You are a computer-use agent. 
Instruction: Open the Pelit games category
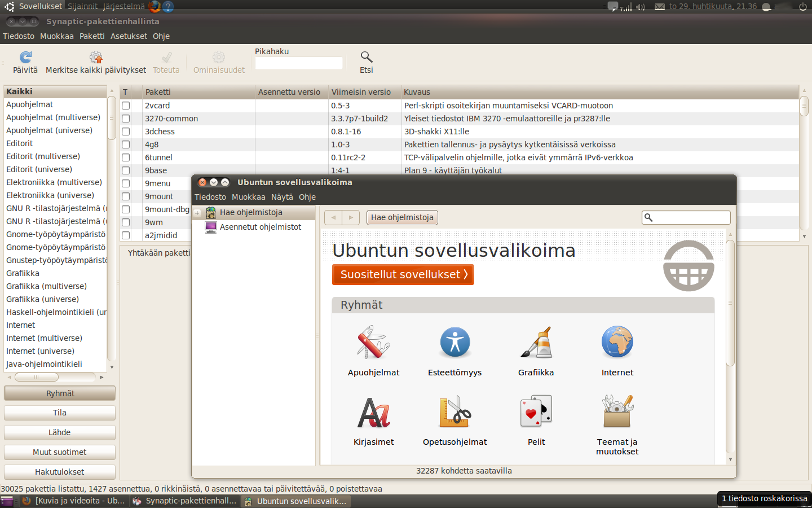(536, 411)
